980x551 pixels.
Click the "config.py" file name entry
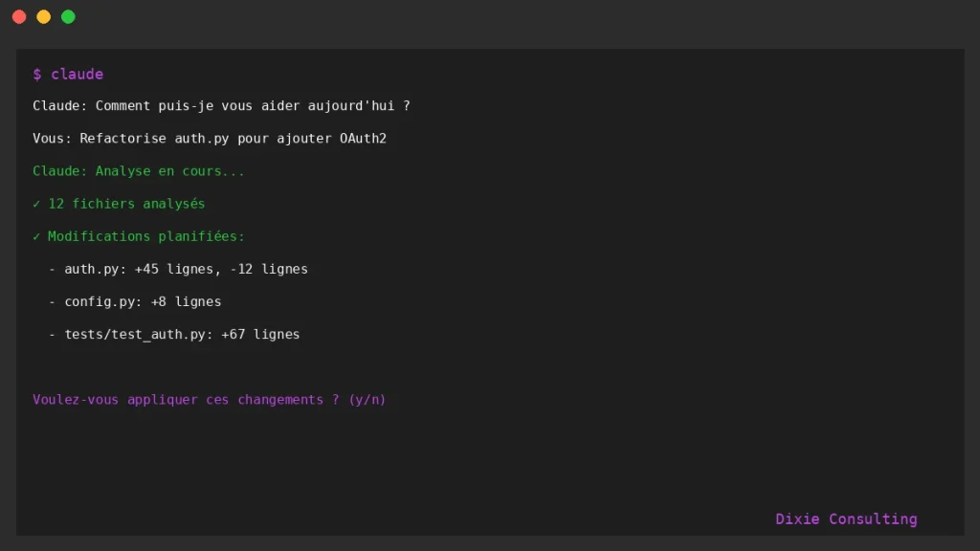tap(100, 301)
